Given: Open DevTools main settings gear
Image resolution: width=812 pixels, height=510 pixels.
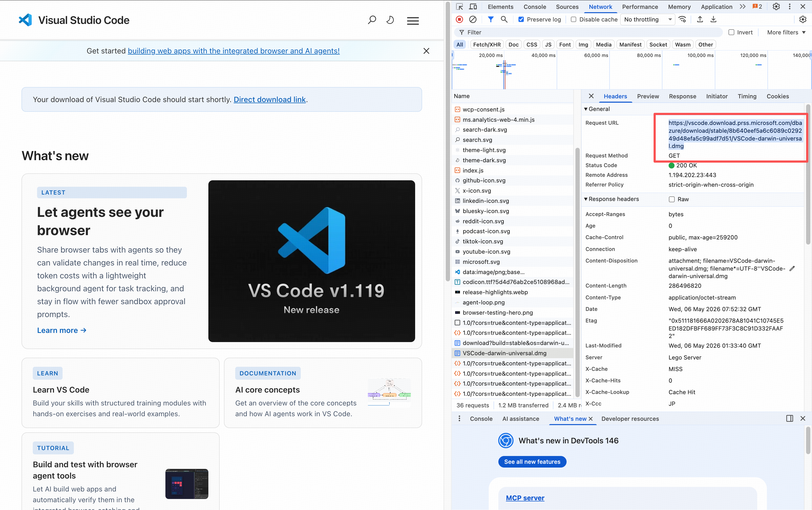Looking at the screenshot, I should click(776, 6).
